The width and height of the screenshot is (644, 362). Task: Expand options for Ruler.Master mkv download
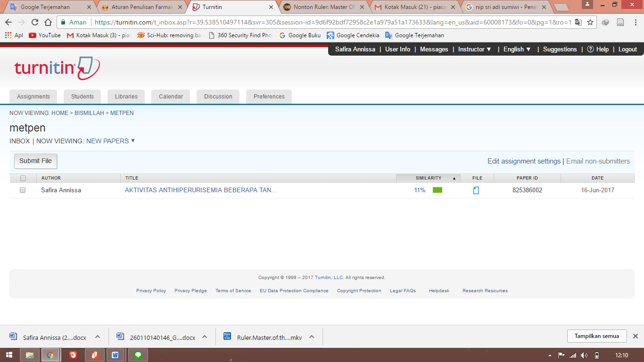312,337
